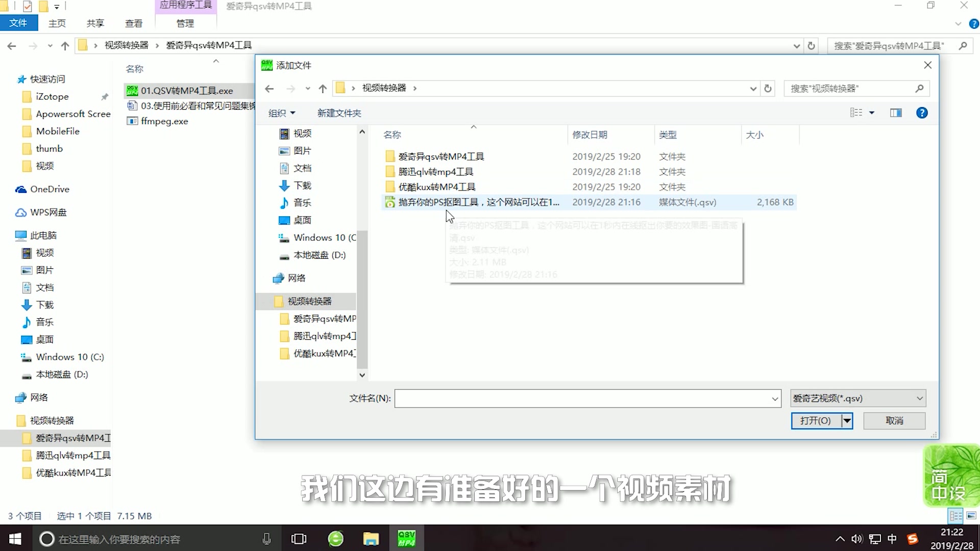The height and width of the screenshot is (551, 980).
Task: Open the QSV converter from the taskbar
Action: coord(406,538)
